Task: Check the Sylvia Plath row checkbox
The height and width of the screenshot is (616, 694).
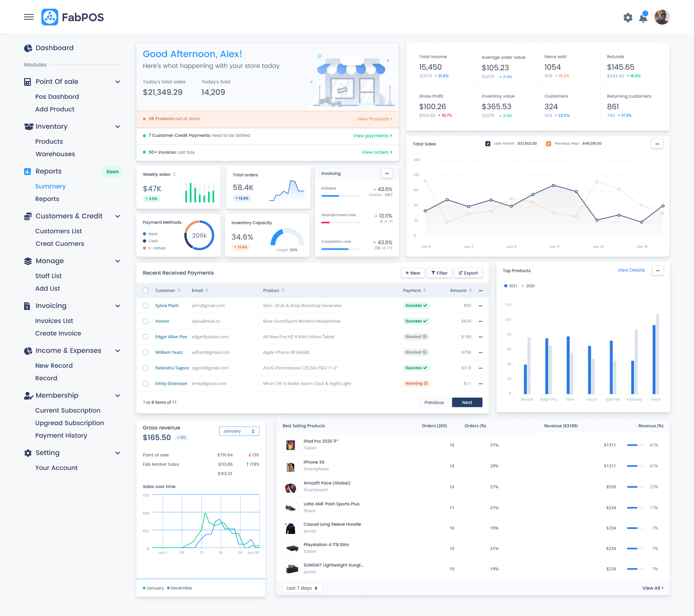Action: [146, 306]
